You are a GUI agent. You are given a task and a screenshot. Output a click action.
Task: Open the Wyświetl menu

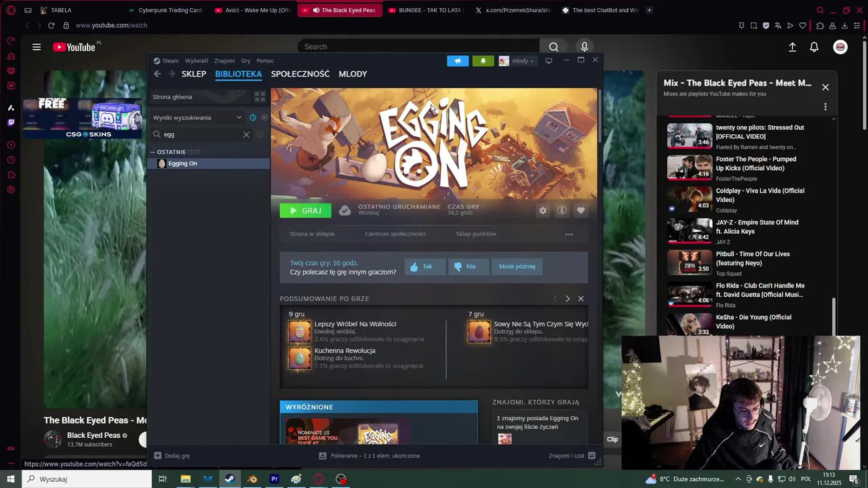(197, 61)
